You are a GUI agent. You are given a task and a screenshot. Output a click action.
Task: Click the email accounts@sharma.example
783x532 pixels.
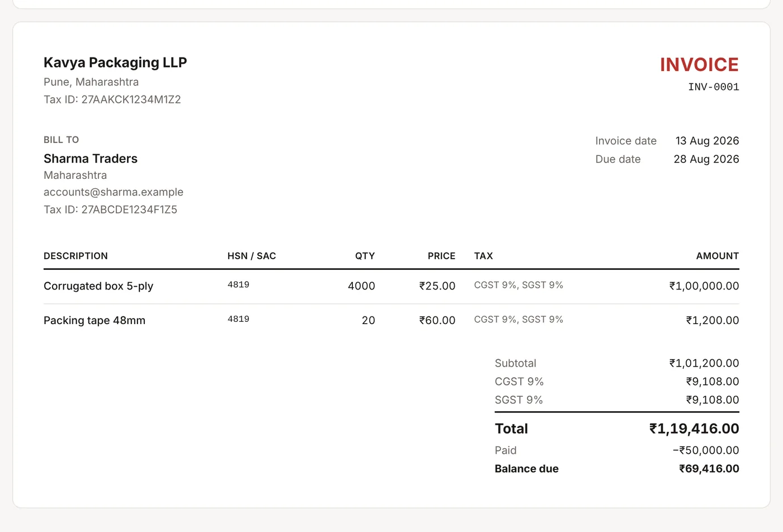coord(114,192)
